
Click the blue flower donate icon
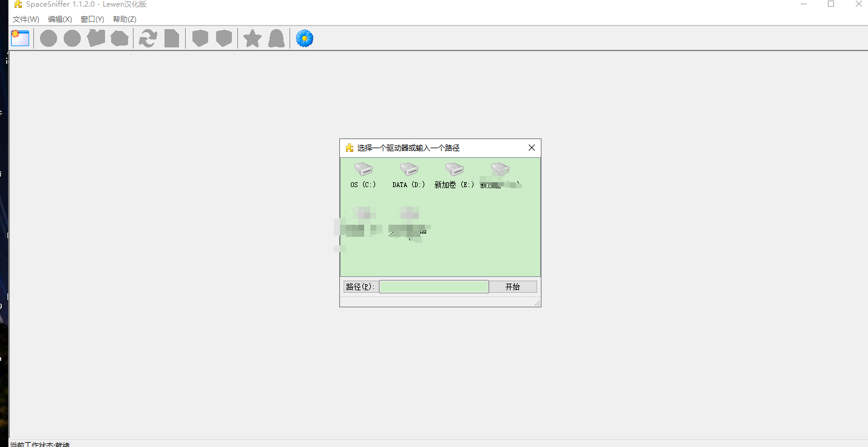pos(305,39)
